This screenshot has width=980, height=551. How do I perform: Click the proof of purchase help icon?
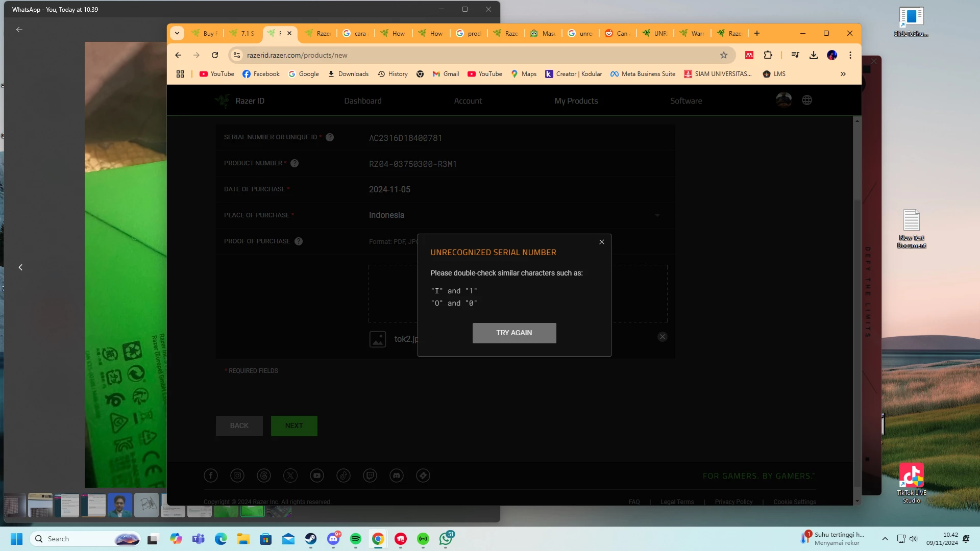(299, 241)
